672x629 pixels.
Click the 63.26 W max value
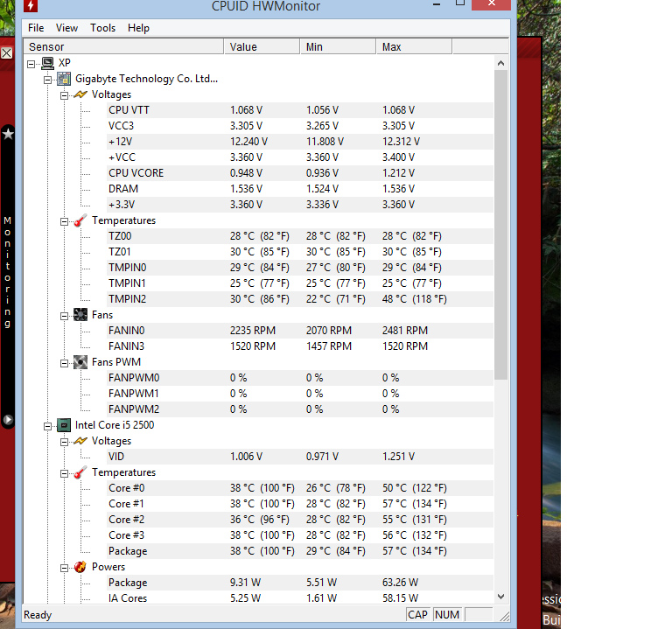pos(400,583)
